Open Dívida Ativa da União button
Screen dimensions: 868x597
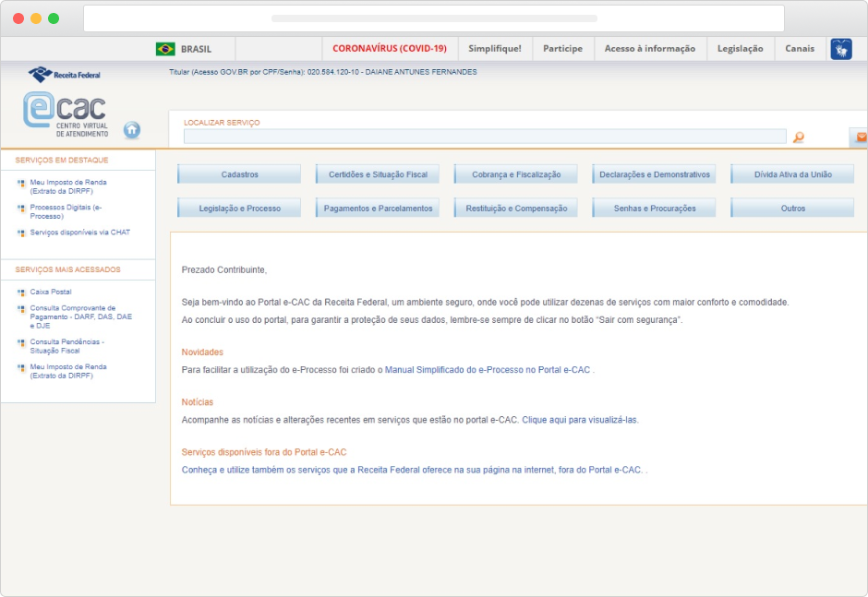click(x=792, y=174)
